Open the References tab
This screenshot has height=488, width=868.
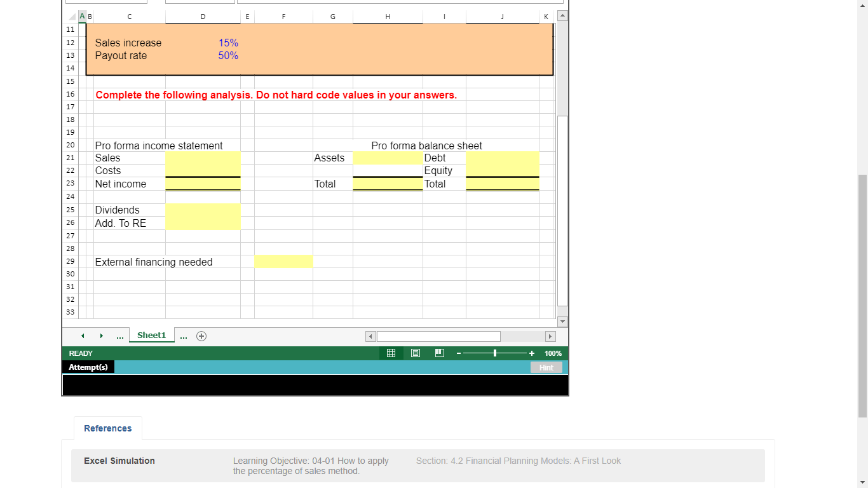(107, 428)
